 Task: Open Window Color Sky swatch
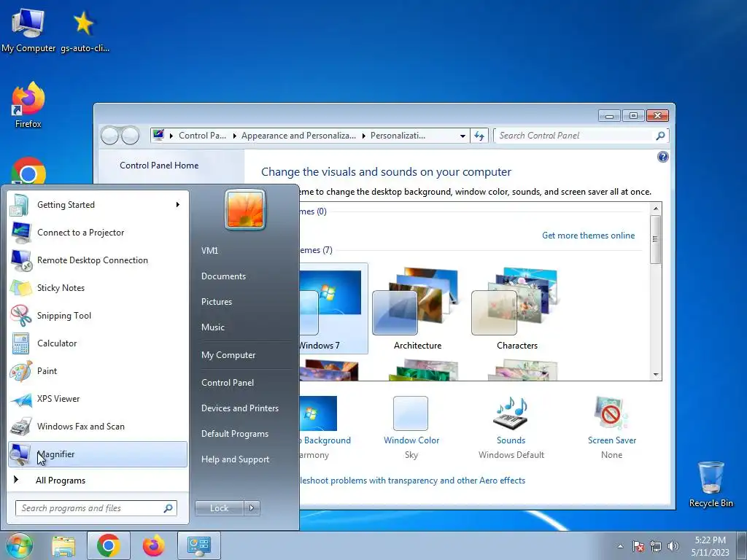(411, 413)
